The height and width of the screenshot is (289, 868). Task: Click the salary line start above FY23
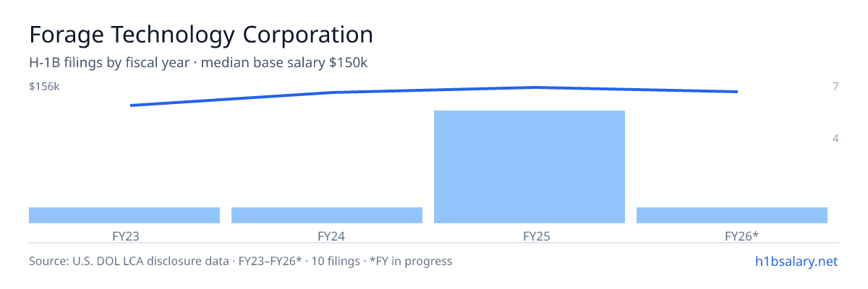[x=131, y=105]
